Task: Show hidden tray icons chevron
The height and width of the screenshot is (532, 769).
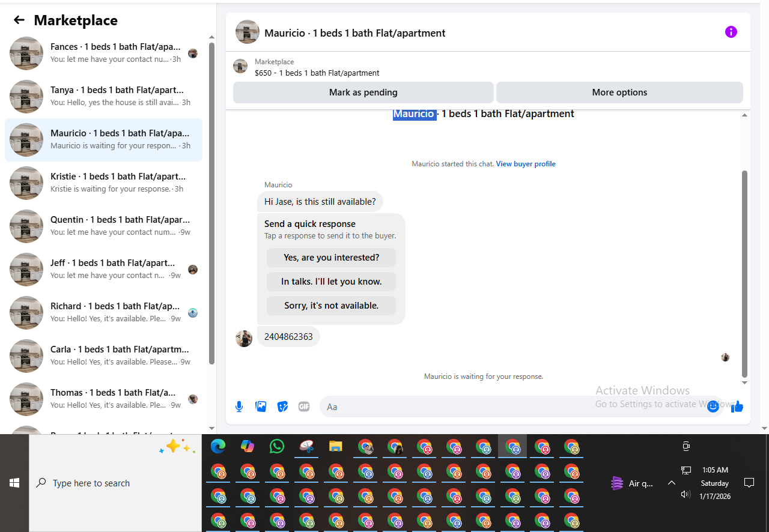Action: pos(672,483)
